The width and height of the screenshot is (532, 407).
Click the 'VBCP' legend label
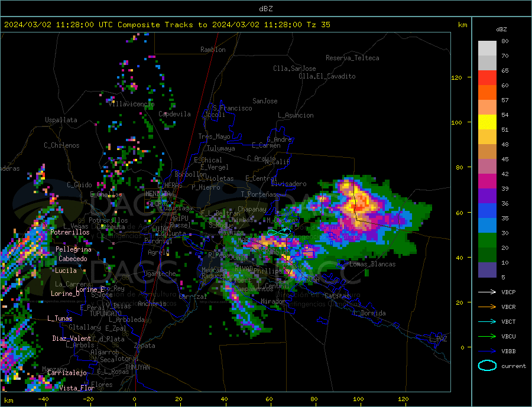point(508,292)
